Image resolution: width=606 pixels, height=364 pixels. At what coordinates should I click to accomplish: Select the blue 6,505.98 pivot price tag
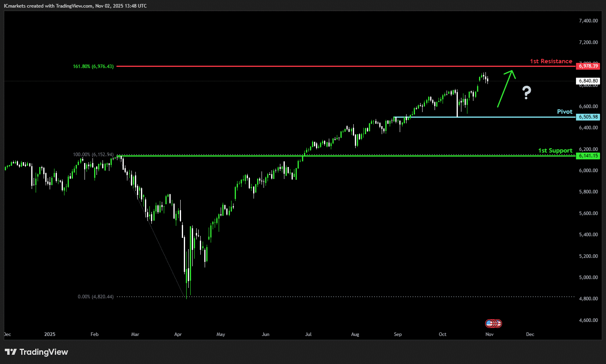click(588, 117)
